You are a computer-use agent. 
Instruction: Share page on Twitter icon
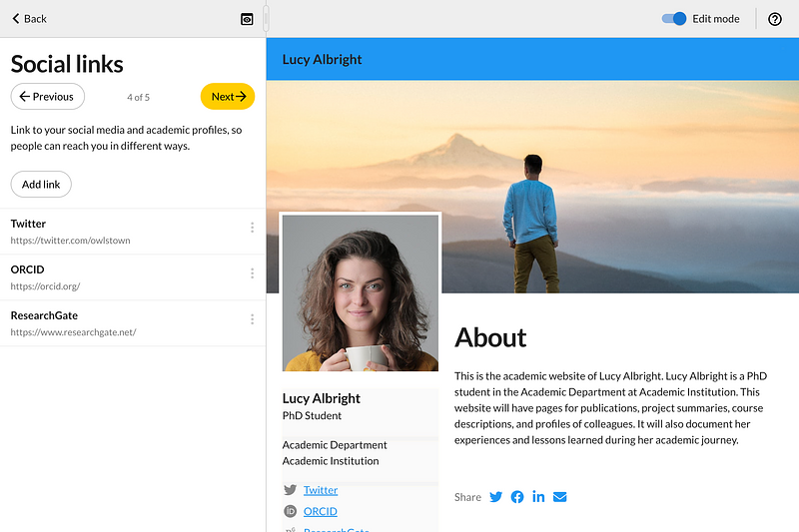tap(495, 497)
